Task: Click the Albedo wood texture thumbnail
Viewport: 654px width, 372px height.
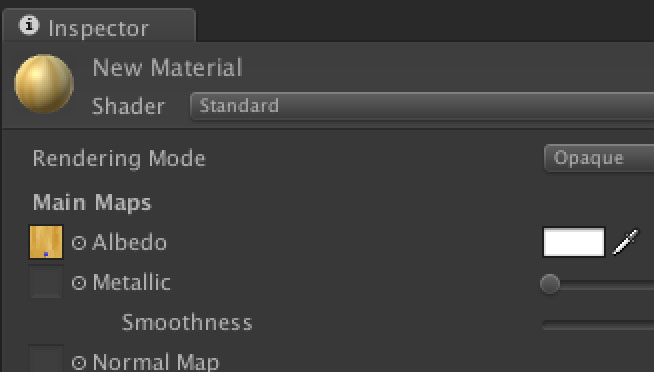Action: click(46, 242)
